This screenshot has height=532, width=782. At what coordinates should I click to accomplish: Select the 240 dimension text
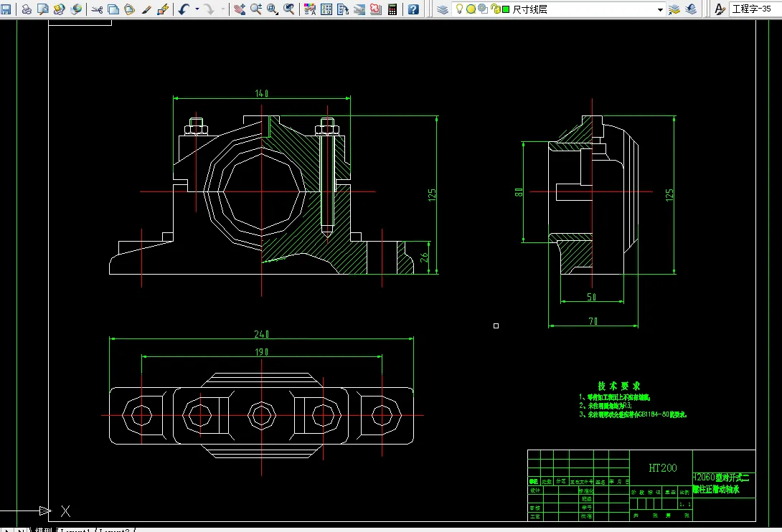[x=261, y=334]
